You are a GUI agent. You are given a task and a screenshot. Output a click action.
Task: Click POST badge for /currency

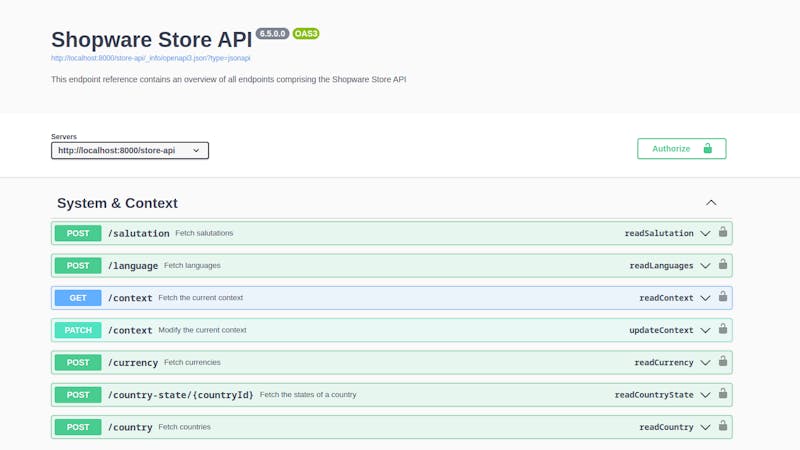pos(78,362)
